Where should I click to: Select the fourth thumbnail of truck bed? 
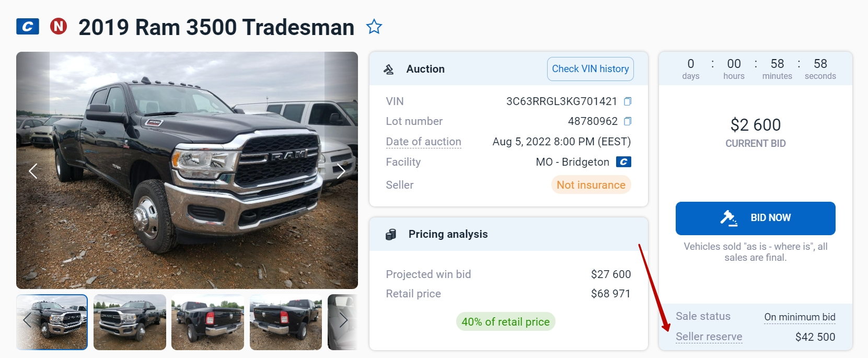(285, 322)
